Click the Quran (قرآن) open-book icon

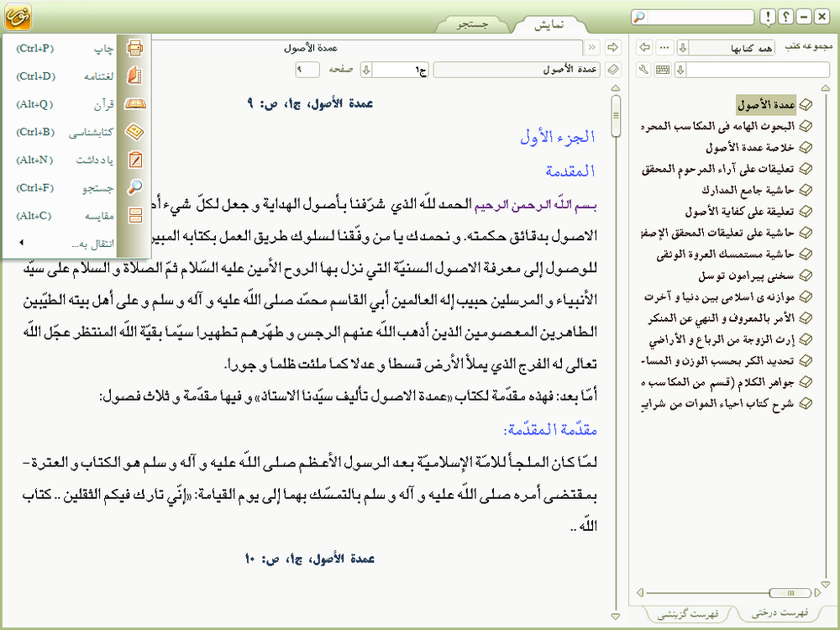134,104
